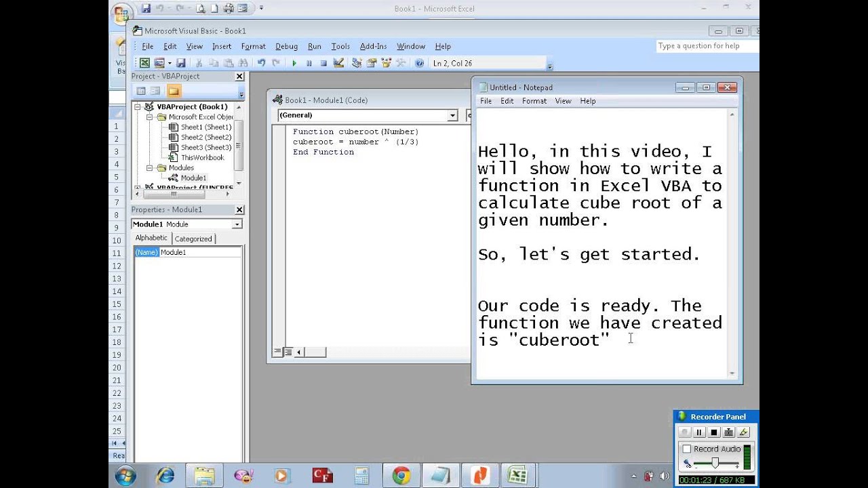The height and width of the screenshot is (488, 868).
Task: Click Insert UserForm toolbar icon
Action: (159, 63)
